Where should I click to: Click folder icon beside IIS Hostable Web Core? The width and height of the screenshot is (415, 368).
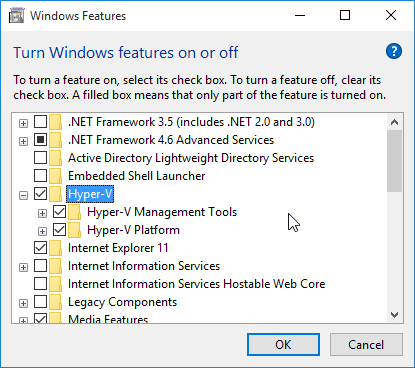tap(55, 284)
